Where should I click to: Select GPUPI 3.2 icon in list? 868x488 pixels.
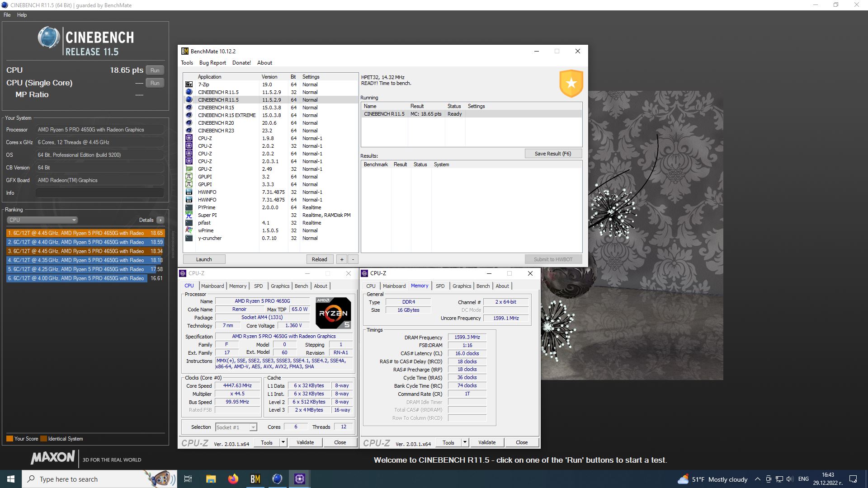(x=189, y=177)
